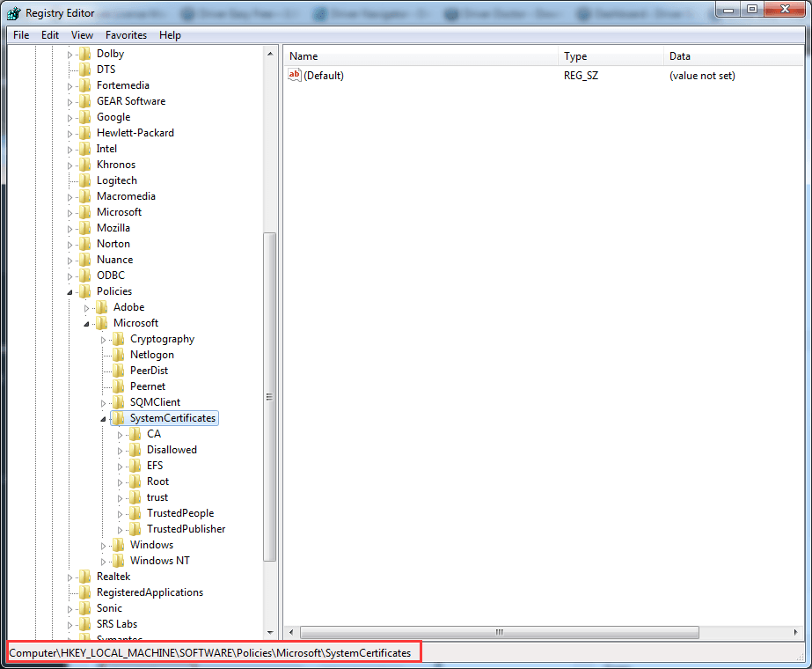This screenshot has height=669, width=812.
Task: Collapse the Policies tree node
Action: [x=70, y=291]
